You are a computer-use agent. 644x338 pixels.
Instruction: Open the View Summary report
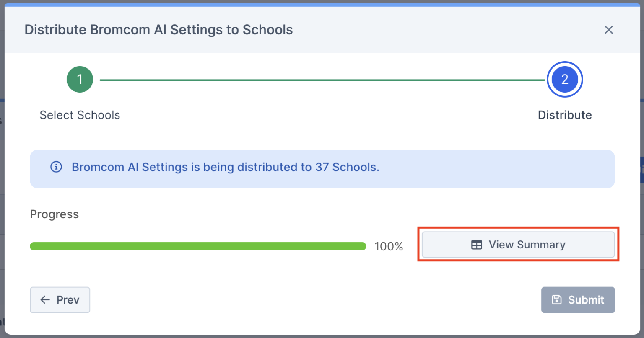518,245
